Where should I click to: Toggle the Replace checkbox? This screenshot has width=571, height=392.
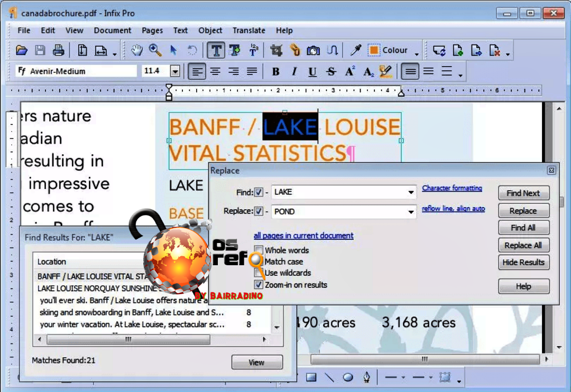[x=259, y=211]
